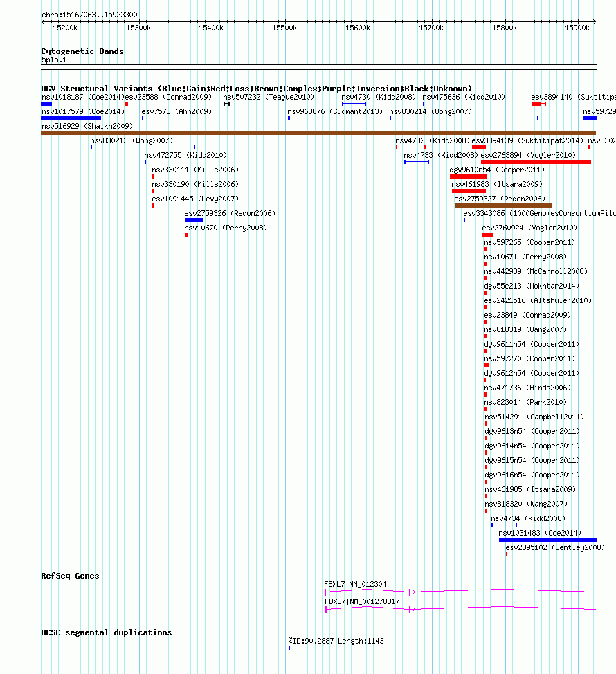Click the long brown nsv516929 complex bar
The image size is (616, 674).
(318, 134)
